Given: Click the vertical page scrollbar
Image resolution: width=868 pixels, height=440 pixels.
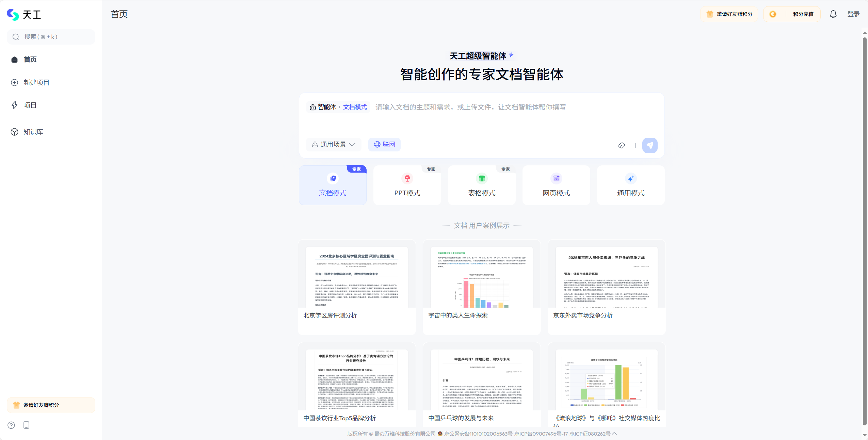Looking at the screenshot, I should tap(865, 231).
